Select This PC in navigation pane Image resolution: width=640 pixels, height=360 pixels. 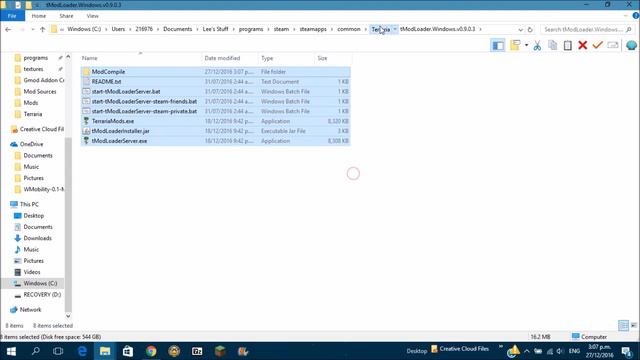click(x=29, y=204)
